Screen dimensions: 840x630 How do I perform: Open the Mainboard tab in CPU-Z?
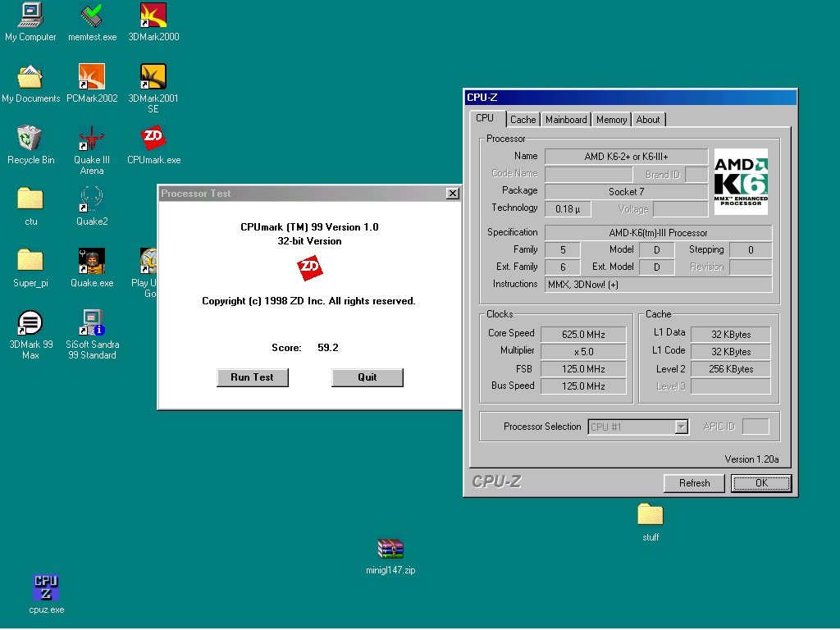tap(566, 120)
